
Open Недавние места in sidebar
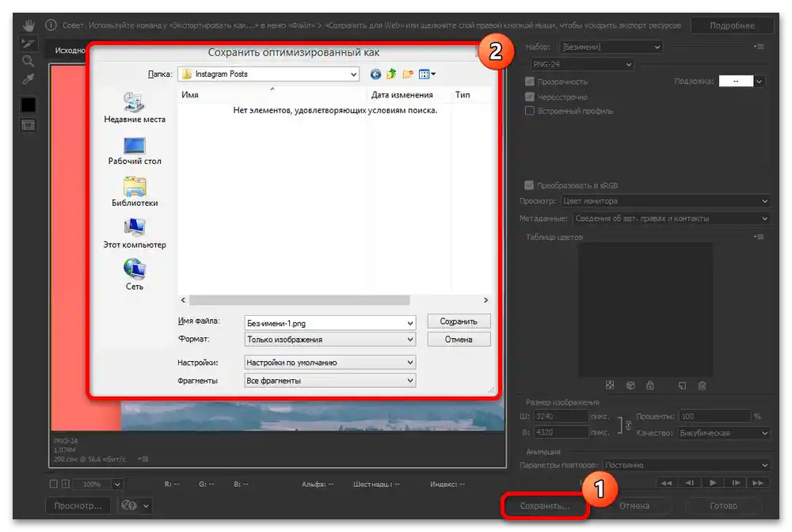pyautogui.click(x=135, y=108)
